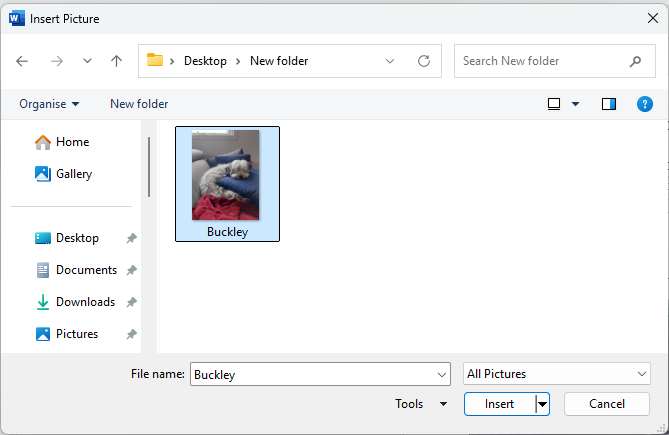The height and width of the screenshot is (435, 669).
Task: Select New folder in the address path
Action: pos(279,61)
